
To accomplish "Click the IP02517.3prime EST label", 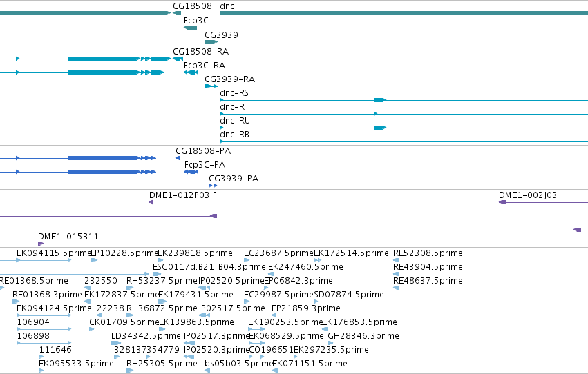I will [x=217, y=336].
